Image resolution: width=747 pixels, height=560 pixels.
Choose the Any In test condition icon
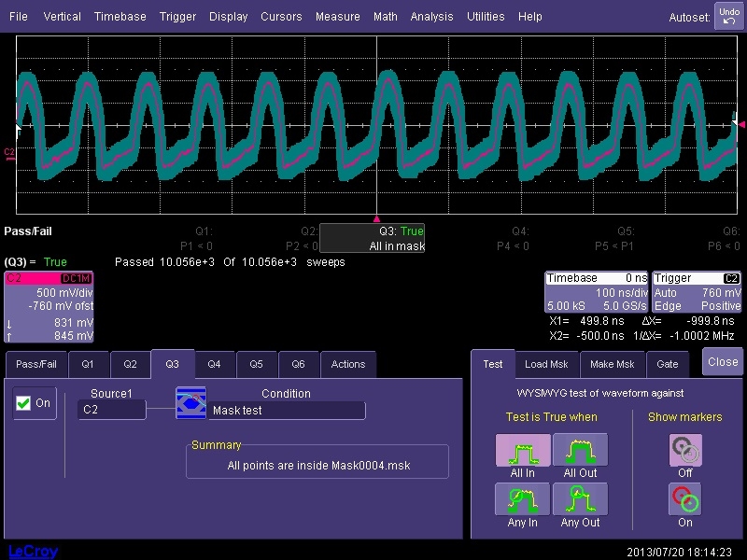coord(523,499)
